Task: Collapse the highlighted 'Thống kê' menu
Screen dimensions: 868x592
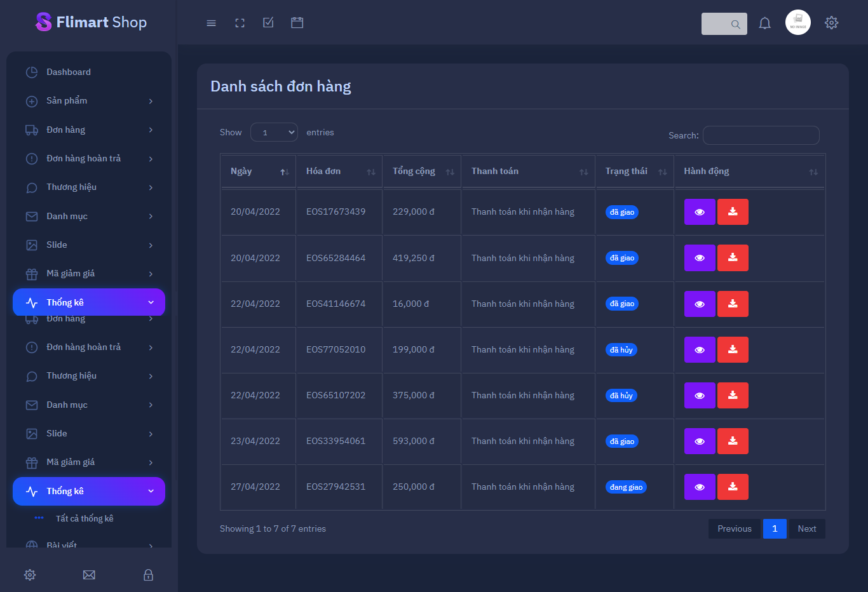Action: [89, 491]
